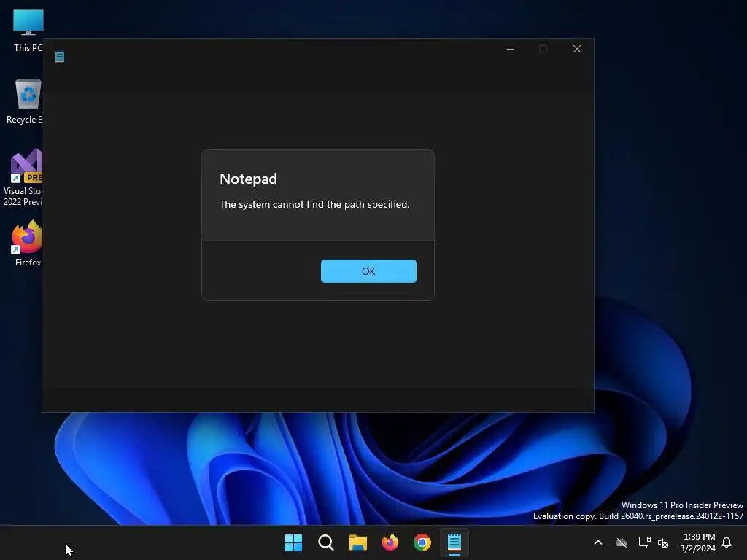This screenshot has height=560, width=747.
Task: Launch File Explorer from the taskbar
Action: pos(357,542)
